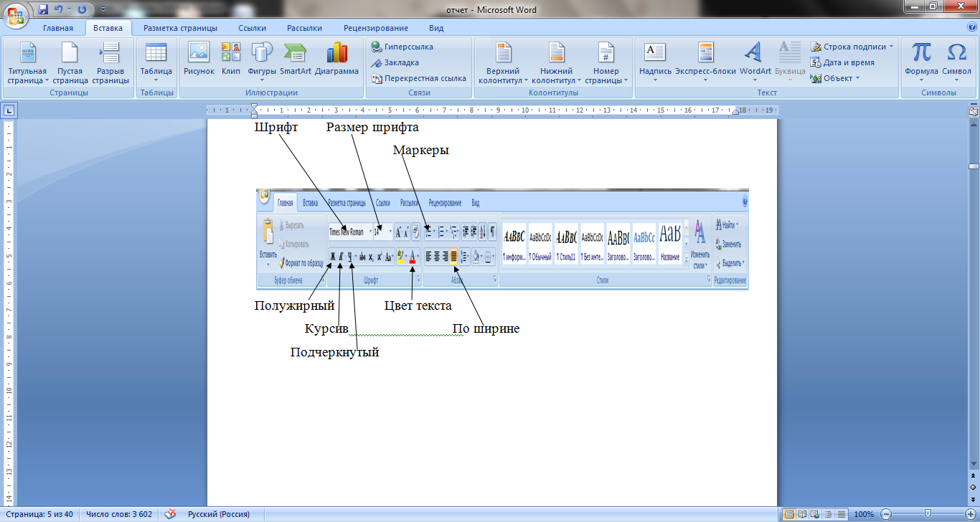The height and width of the screenshot is (522, 980).
Task: Insert a Разрыв страницы page break
Action: pos(110,63)
